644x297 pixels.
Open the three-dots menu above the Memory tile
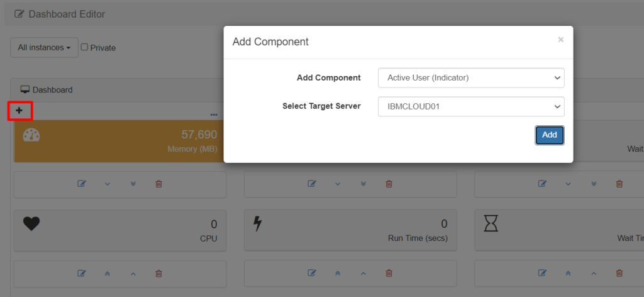(x=214, y=115)
